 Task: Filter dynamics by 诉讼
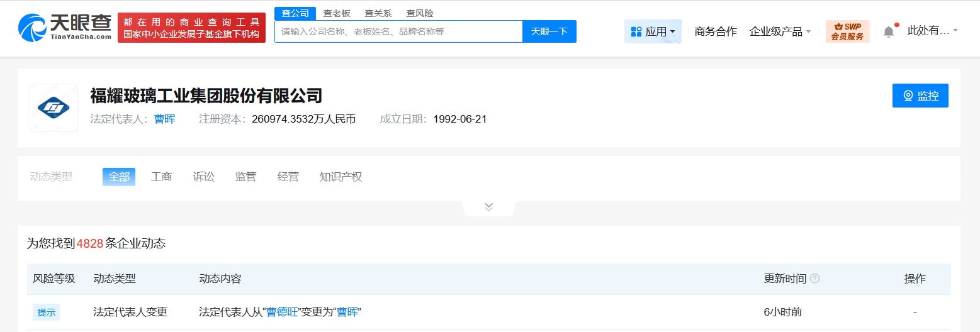(204, 177)
